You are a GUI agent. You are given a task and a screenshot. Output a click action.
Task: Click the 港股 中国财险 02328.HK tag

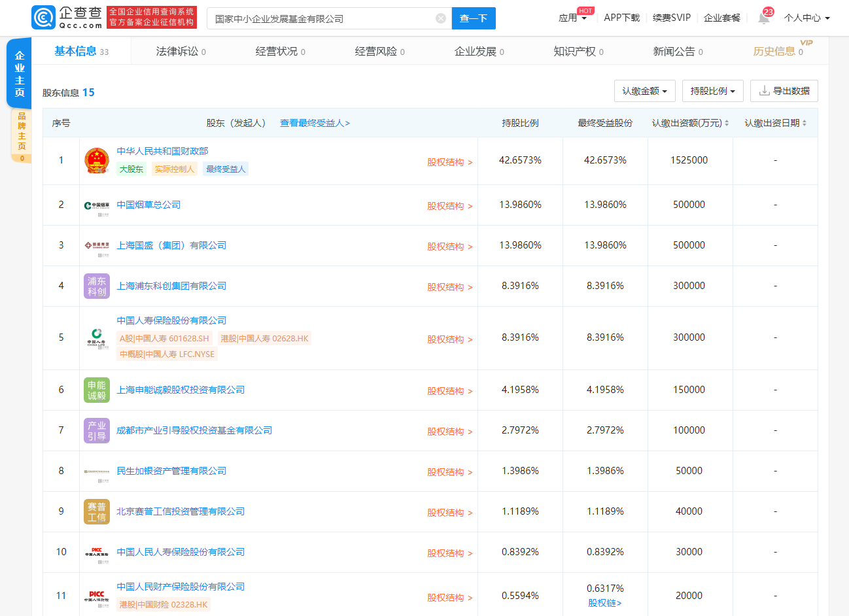[x=163, y=604]
